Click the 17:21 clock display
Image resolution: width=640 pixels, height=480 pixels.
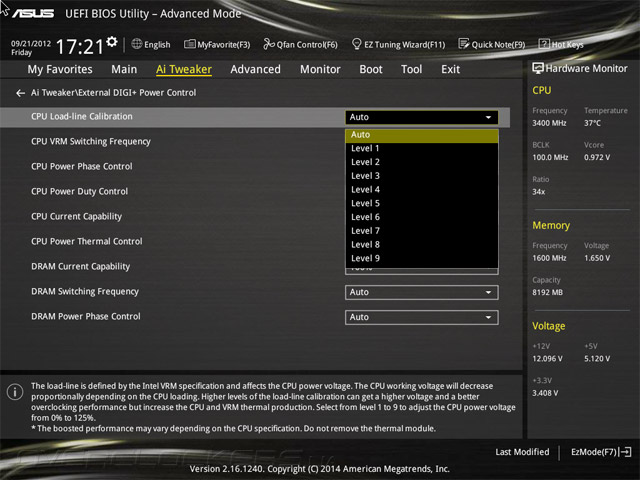tap(80, 47)
